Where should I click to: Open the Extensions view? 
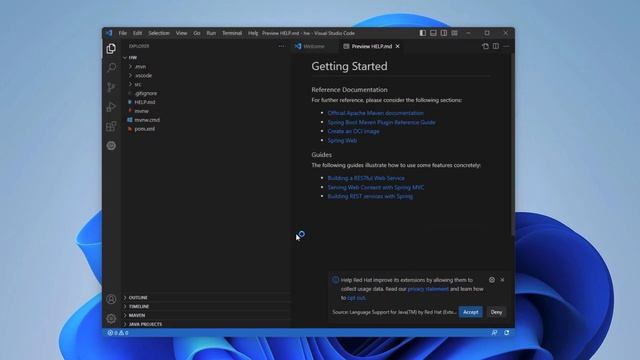[x=111, y=126]
